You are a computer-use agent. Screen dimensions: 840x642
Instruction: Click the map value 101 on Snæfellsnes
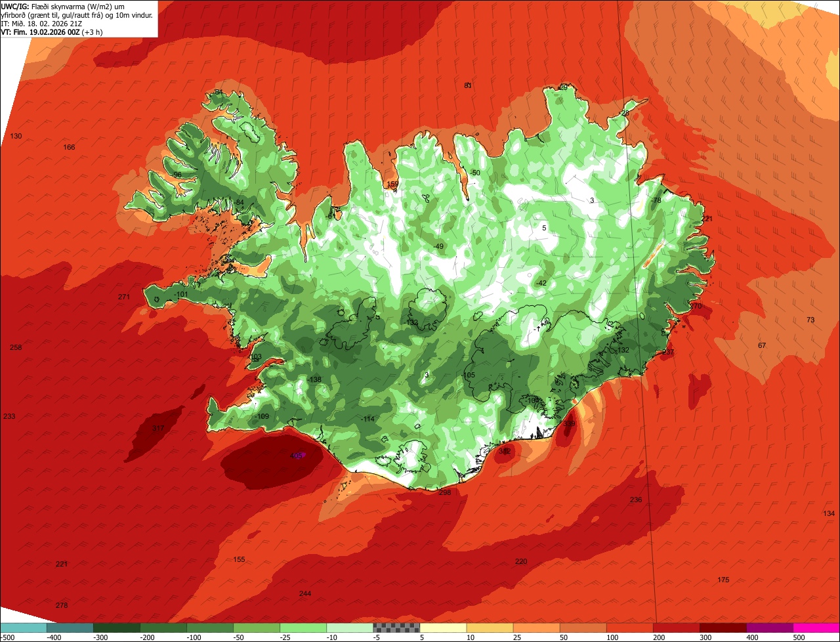click(182, 294)
